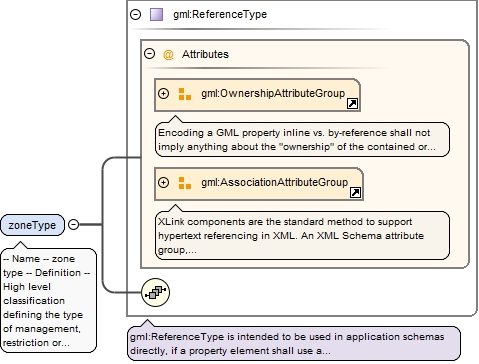Click the sequence compositor icon
The image size is (479, 364).
[x=155, y=292]
